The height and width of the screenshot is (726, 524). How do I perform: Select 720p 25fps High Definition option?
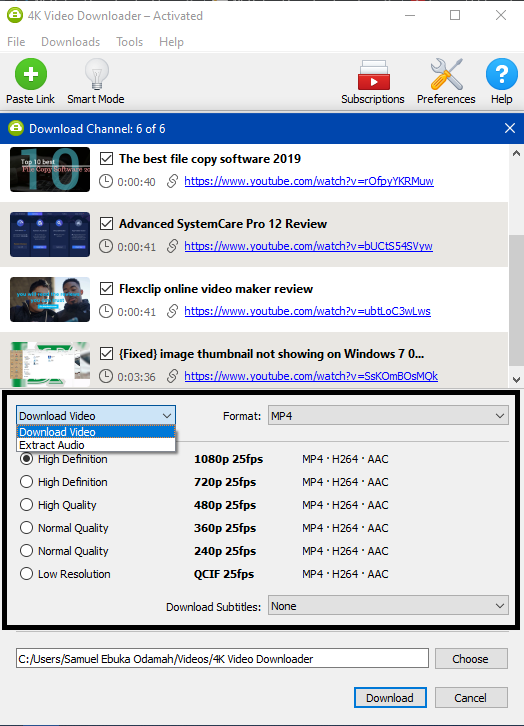click(x=26, y=482)
